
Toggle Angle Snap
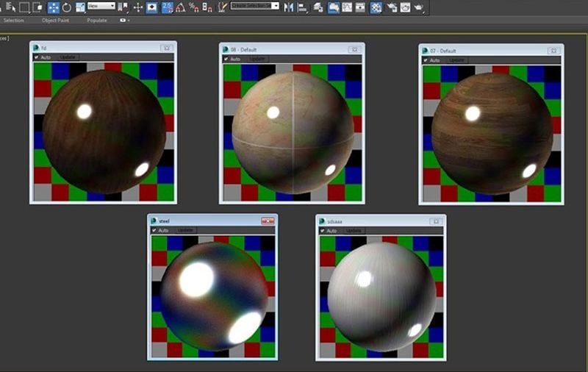180,7
